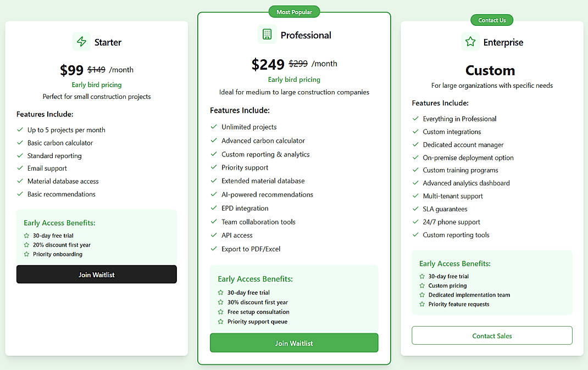Select the Early Access Benefits heading in Professional

[254, 279]
